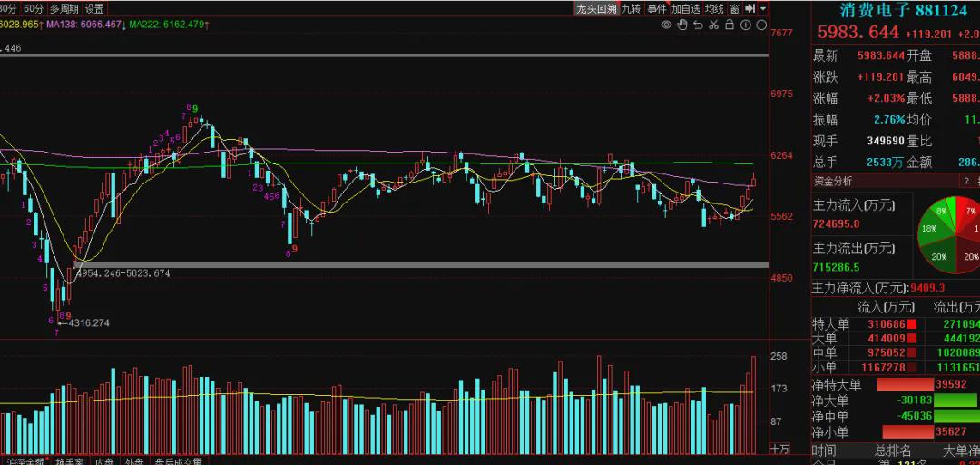
Task: Click the MA222: 6162.479 indicator label
Action: (166, 25)
